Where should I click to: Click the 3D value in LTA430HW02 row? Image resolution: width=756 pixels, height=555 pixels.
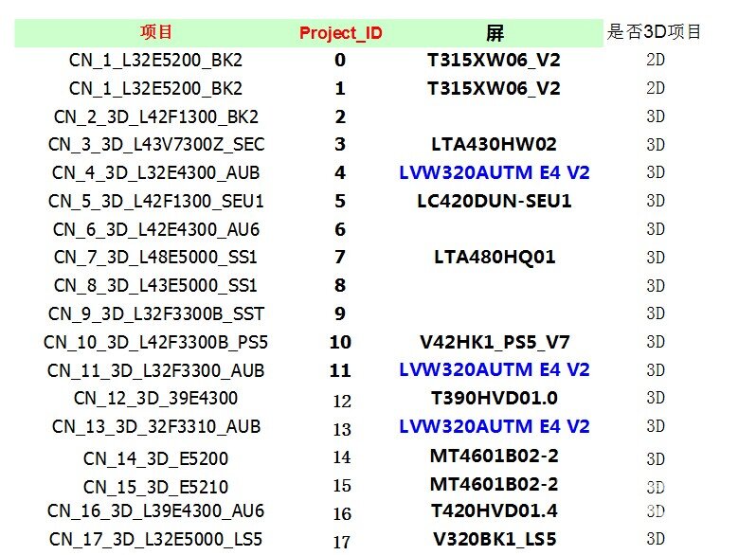656,145
